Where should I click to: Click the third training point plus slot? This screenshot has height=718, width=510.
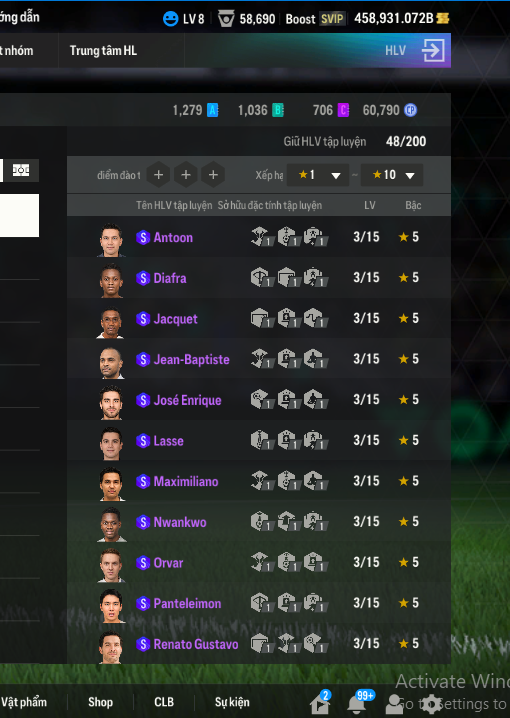213,175
